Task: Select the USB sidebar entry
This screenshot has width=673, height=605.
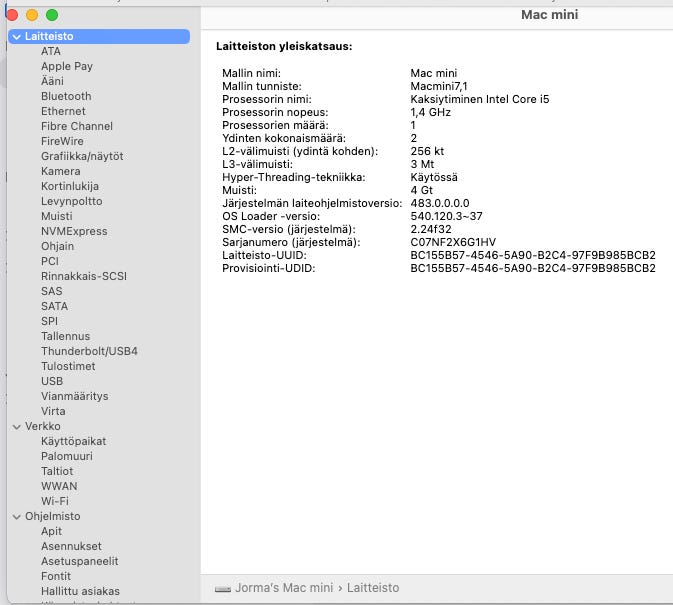Action: [52, 381]
